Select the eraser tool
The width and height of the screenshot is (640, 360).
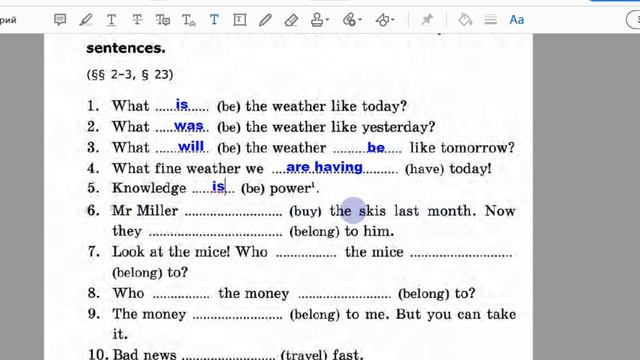click(x=291, y=20)
